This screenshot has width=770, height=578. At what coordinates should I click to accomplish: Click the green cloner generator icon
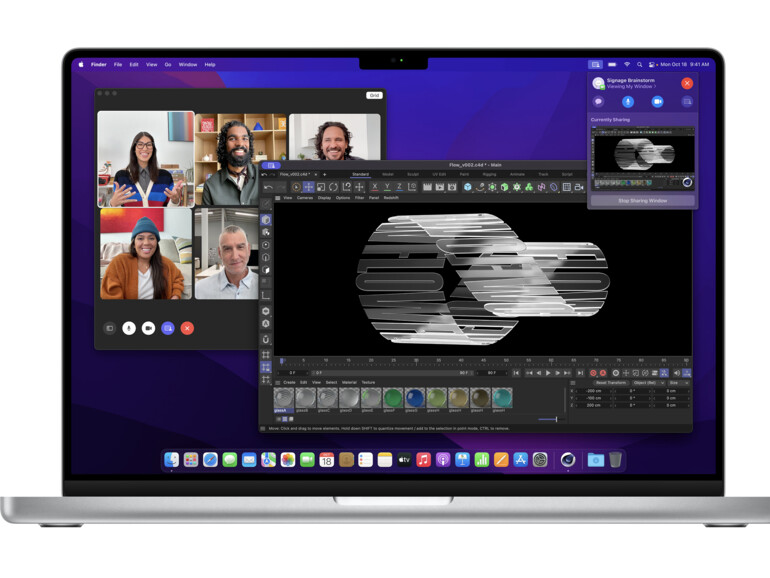coord(529,187)
